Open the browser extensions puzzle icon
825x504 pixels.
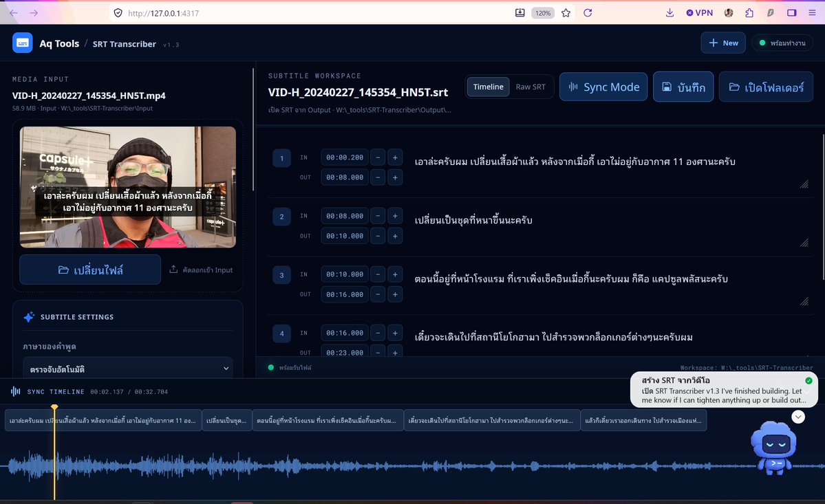coord(749,12)
